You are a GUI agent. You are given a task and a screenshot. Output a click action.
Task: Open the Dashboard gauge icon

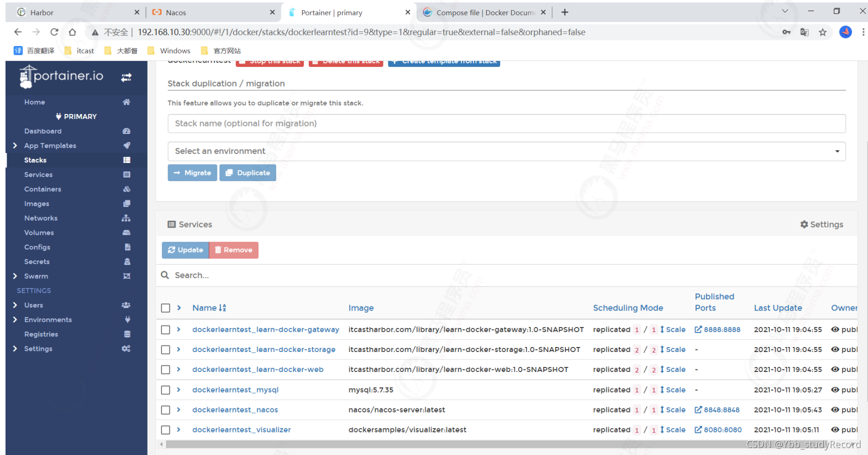[x=126, y=131]
